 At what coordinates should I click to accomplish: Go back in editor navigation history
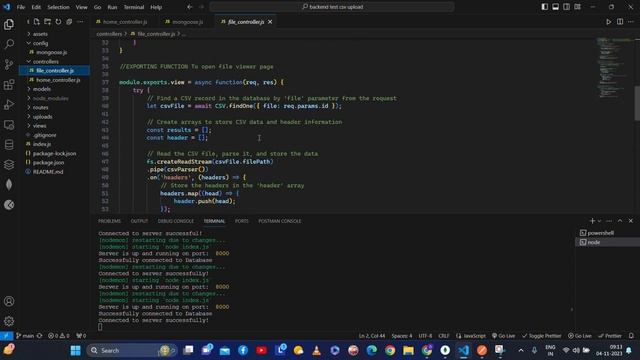(190, 7)
